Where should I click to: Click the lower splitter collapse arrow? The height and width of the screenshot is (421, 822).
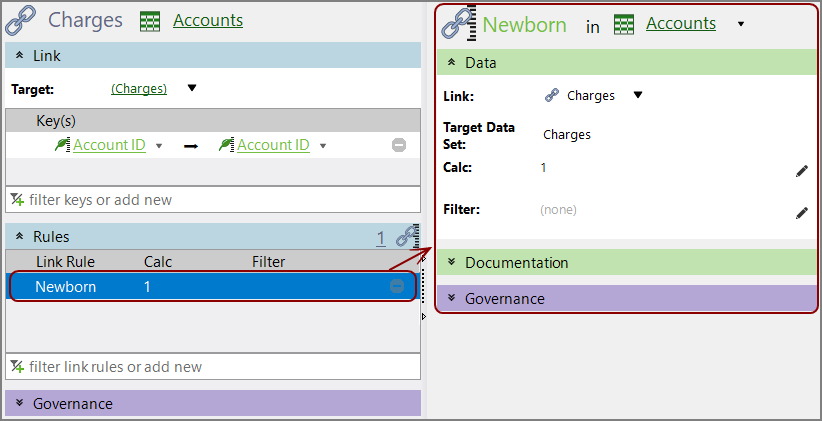pos(424,316)
